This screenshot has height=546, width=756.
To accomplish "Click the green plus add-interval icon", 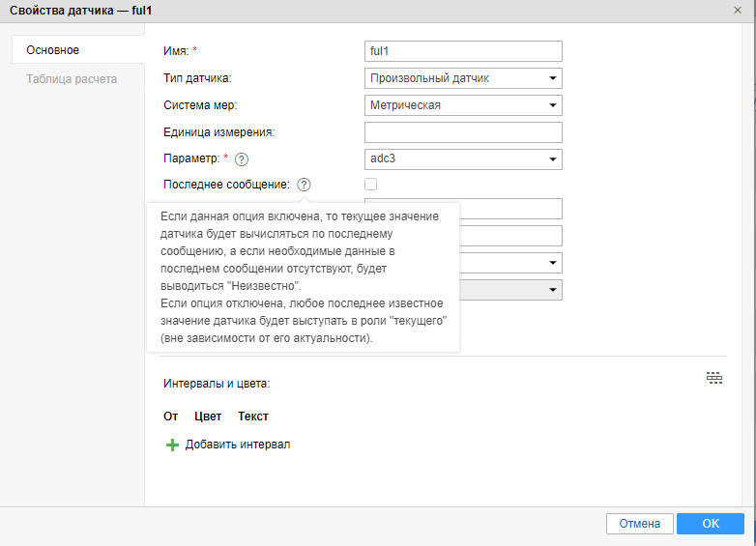I will click(173, 445).
